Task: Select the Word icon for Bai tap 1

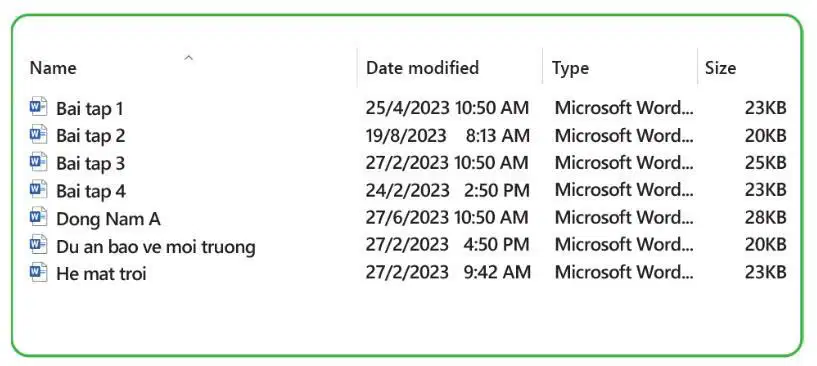Action: click(39, 107)
